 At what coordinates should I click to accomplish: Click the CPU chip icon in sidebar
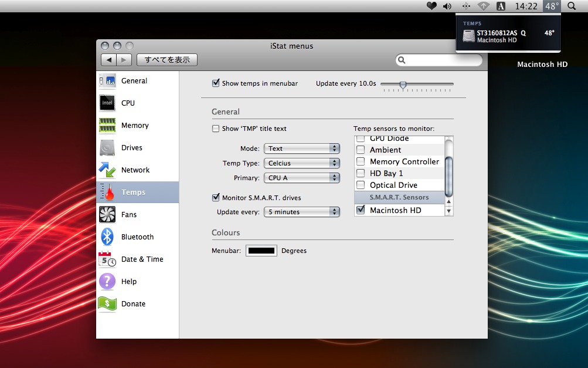point(107,103)
